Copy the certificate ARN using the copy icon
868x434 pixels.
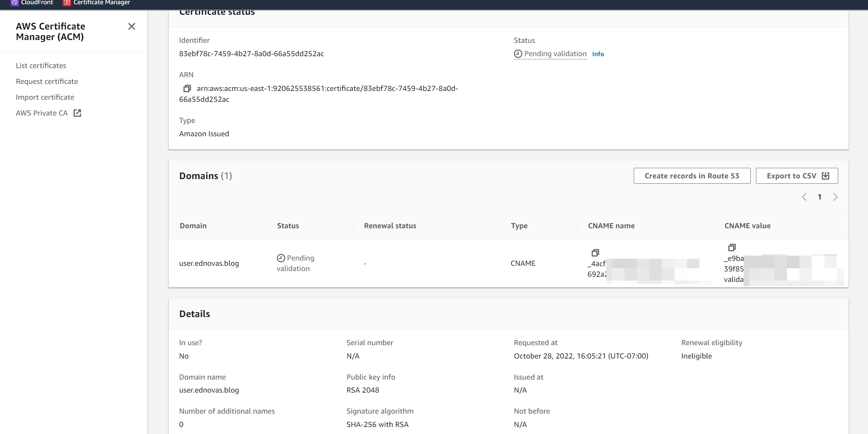[187, 88]
